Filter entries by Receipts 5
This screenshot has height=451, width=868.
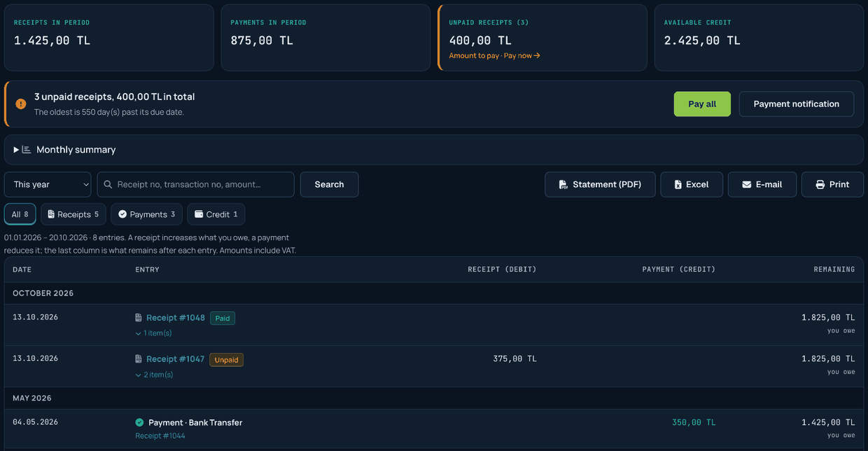point(73,214)
